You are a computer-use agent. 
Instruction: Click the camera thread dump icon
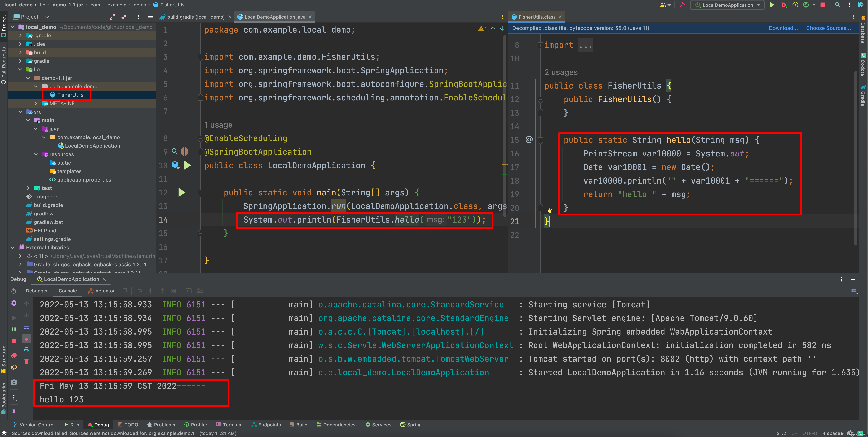(14, 382)
